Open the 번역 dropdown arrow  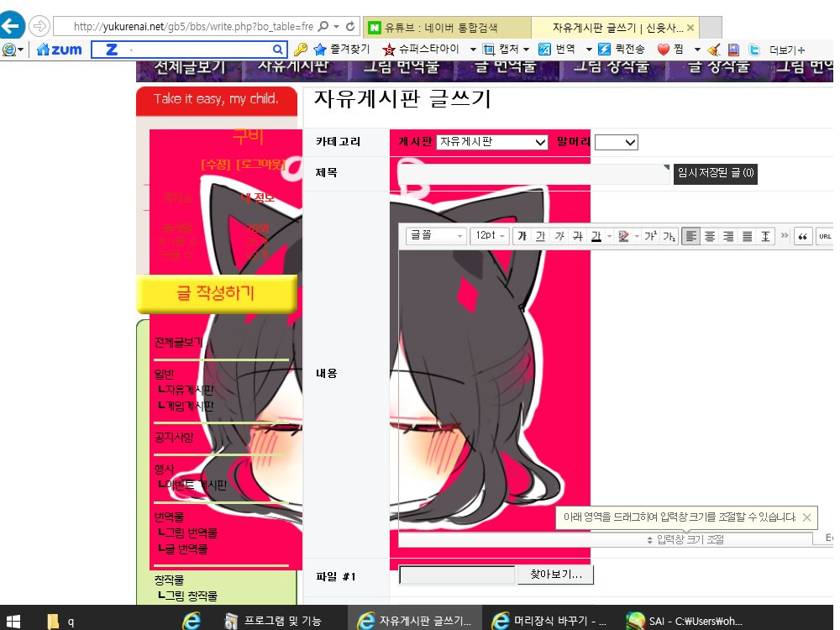(x=589, y=50)
